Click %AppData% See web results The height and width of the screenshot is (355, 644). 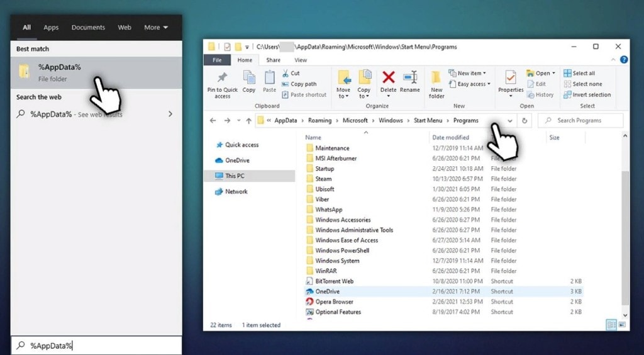tap(96, 114)
